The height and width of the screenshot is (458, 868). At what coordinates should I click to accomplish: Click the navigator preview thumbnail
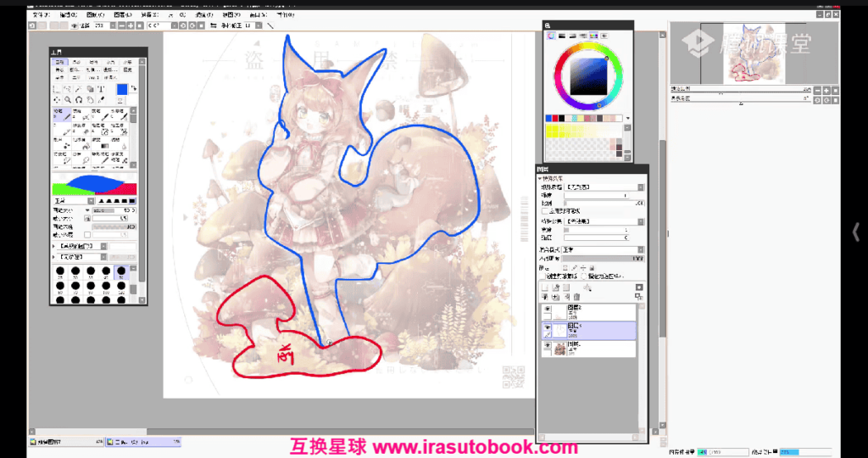pos(754,53)
